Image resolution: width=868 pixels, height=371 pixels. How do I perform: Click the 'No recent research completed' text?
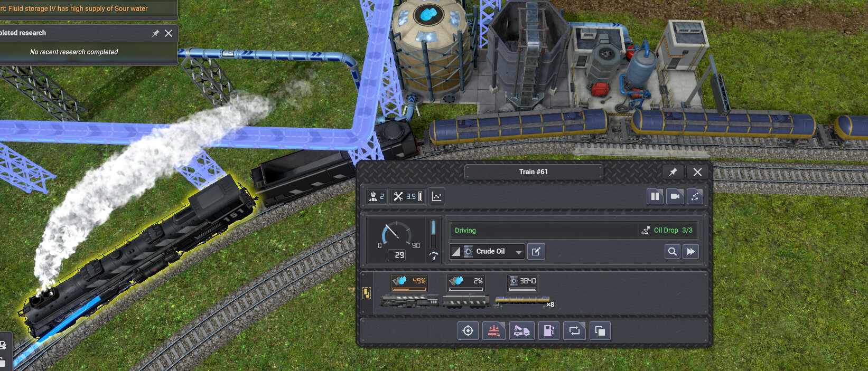pos(74,52)
